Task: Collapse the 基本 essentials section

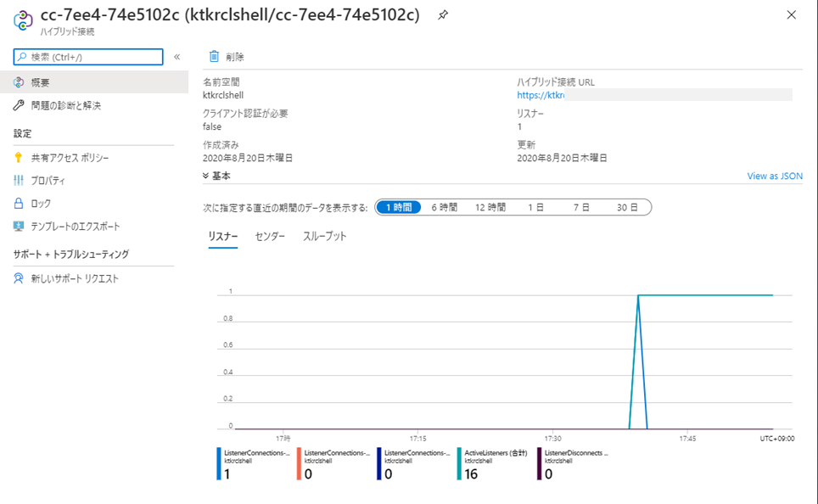Action: click(216, 176)
